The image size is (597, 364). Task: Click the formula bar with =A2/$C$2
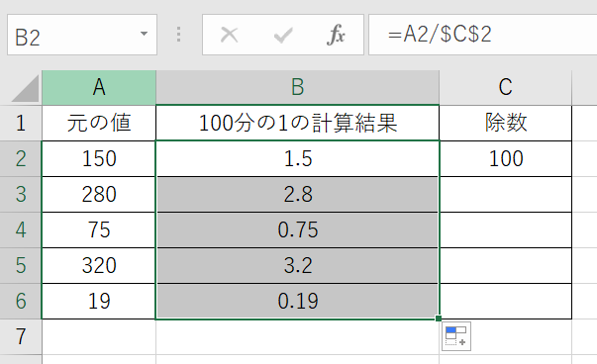pyautogui.click(x=483, y=35)
